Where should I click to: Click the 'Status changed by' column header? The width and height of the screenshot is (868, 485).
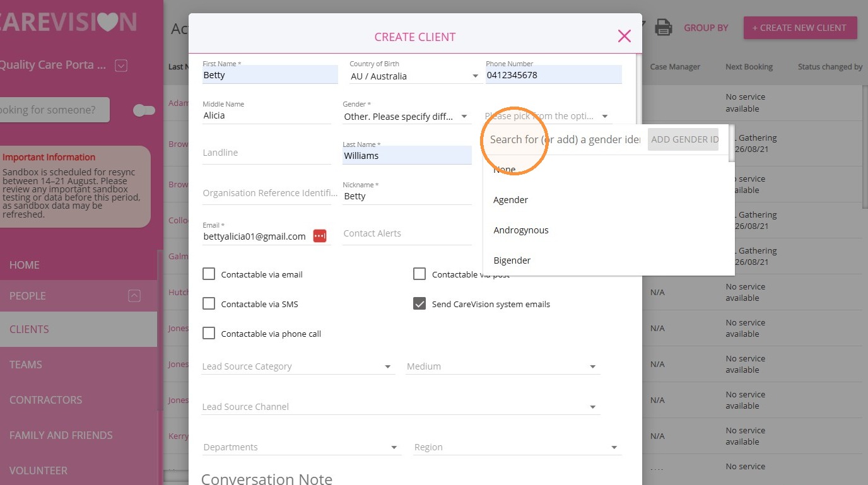(x=830, y=67)
